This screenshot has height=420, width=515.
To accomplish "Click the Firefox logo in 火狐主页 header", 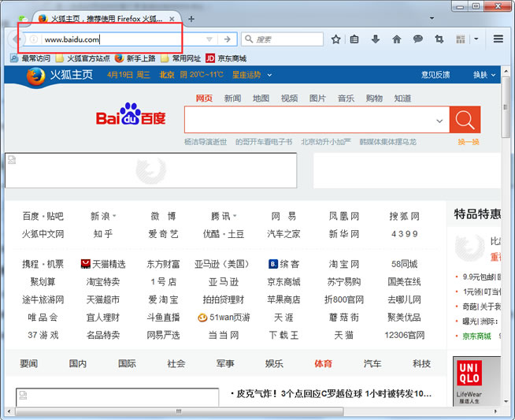I will point(35,76).
